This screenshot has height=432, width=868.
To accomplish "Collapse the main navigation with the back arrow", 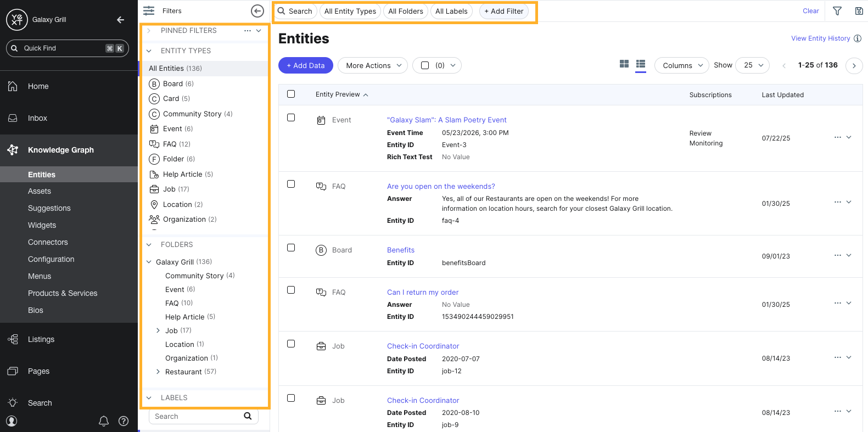I will [x=121, y=20].
